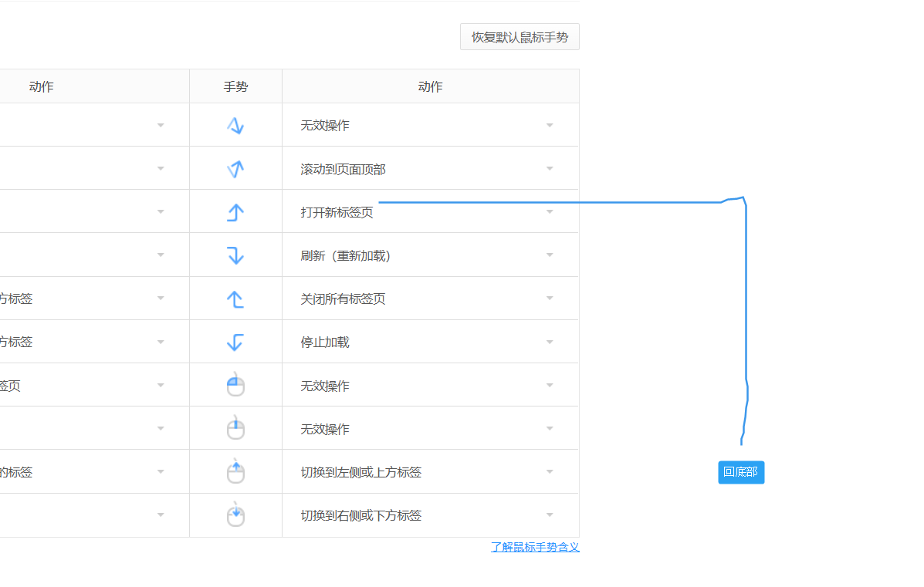Image resolution: width=924 pixels, height=587 pixels.
Task: Expand the 刷新（重新加载） dropdown
Action: pos(430,255)
